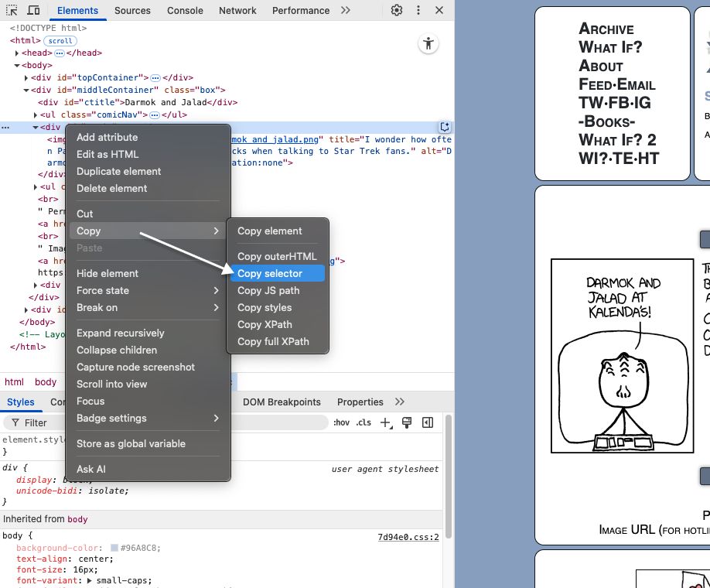The width and height of the screenshot is (710, 588).
Task: Choose Copy selector from submenu
Action: point(270,273)
